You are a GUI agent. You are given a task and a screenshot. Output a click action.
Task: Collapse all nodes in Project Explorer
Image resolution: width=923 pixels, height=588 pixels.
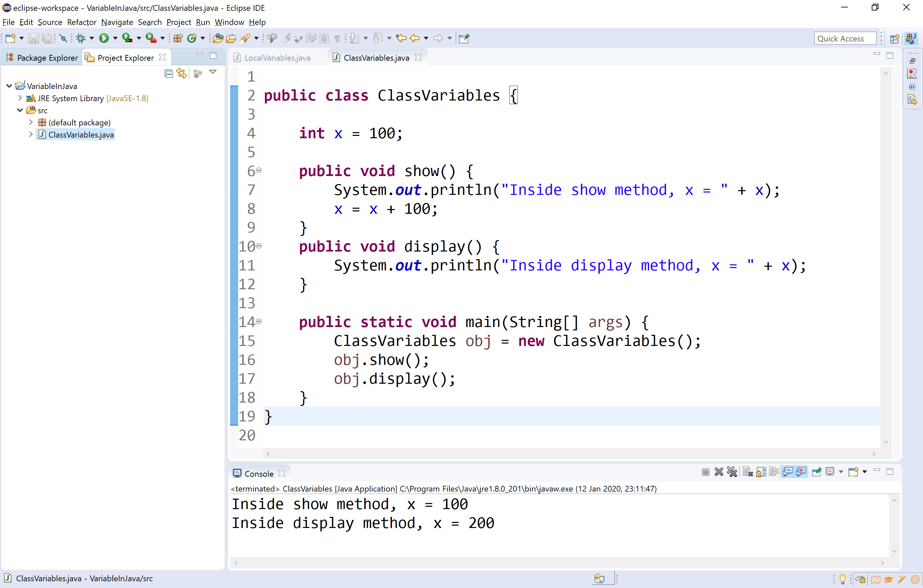(x=169, y=73)
